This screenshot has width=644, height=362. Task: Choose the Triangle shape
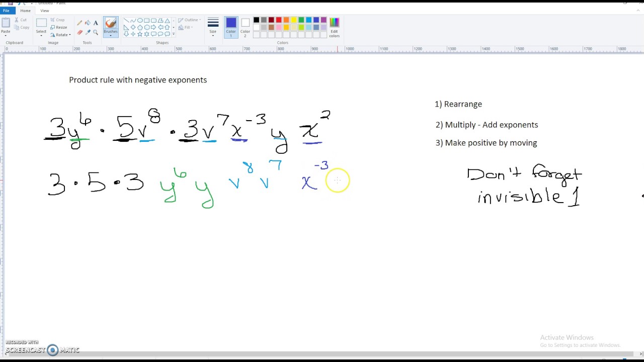pos(167,21)
